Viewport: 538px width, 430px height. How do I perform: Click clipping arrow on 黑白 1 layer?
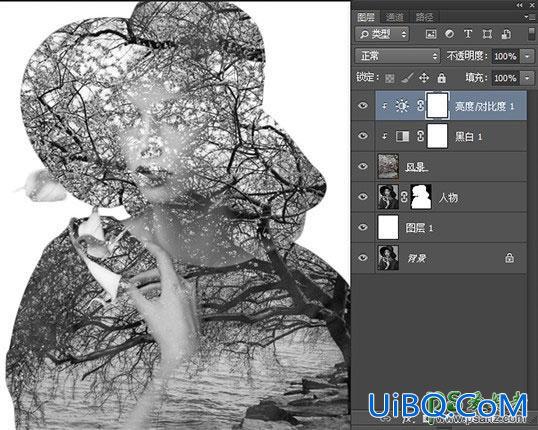point(385,137)
